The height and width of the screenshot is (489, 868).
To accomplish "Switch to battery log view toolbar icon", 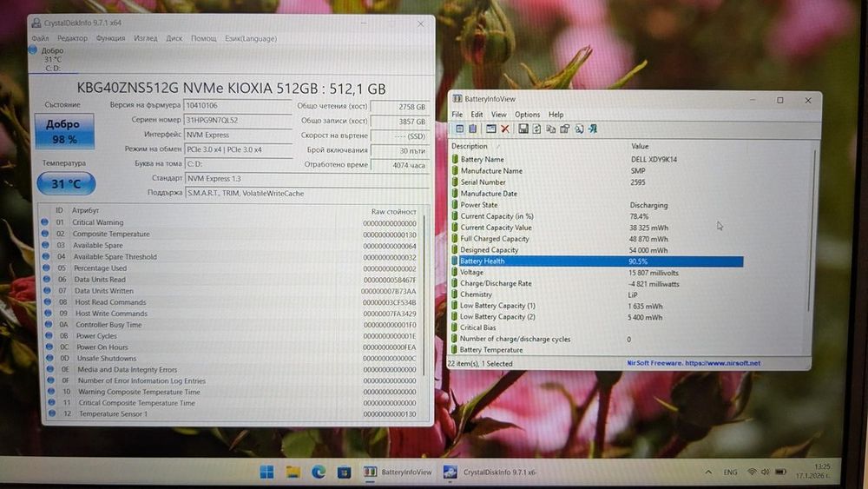I will (x=473, y=129).
